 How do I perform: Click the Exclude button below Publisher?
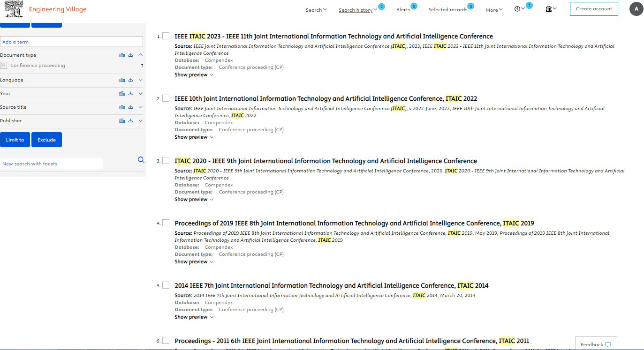pyautogui.click(x=46, y=140)
